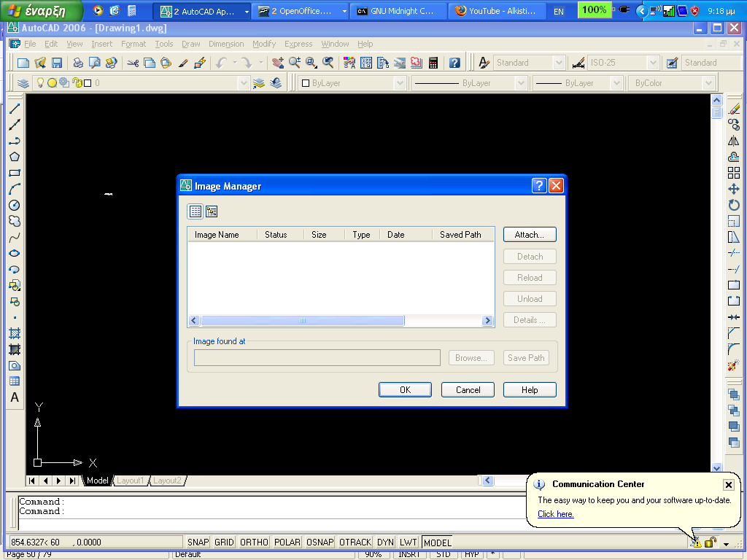This screenshot has height=560, width=747.
Task: Click Cancel in Image Manager
Action: point(468,389)
